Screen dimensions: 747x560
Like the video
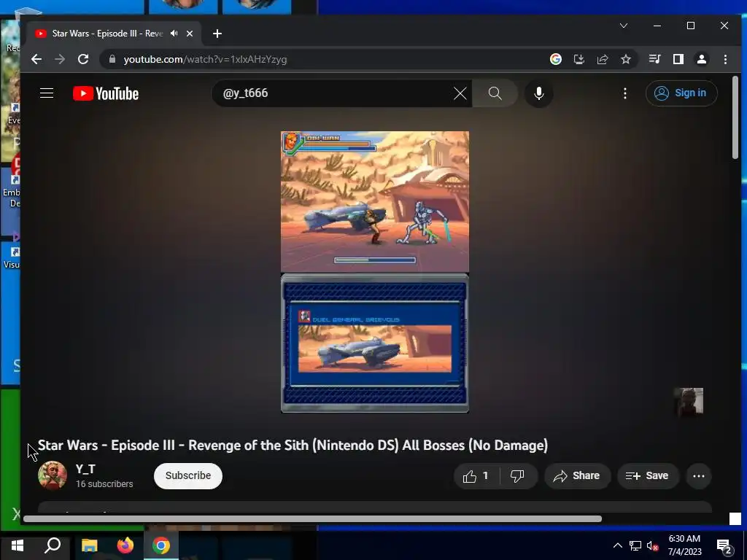pyautogui.click(x=476, y=475)
